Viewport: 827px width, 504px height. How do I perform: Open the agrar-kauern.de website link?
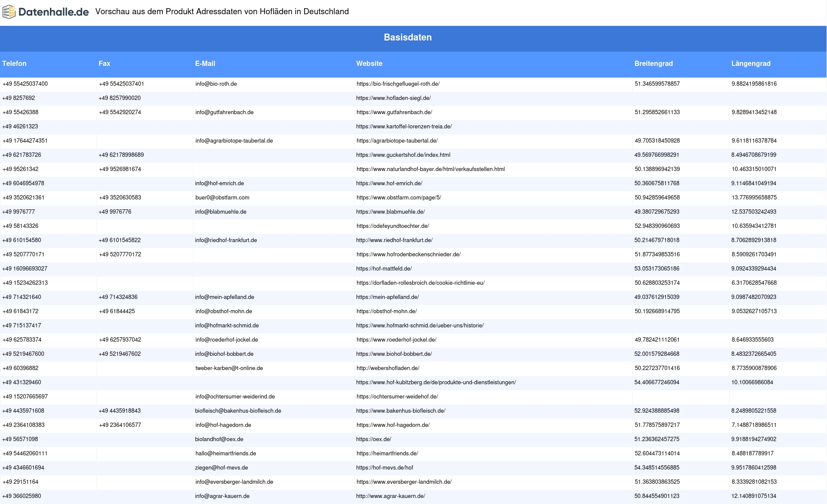pyautogui.click(x=390, y=496)
